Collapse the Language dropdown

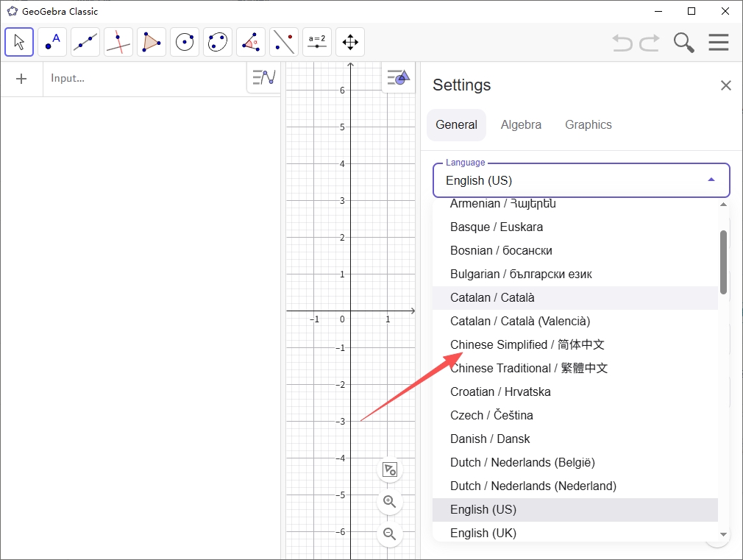[x=711, y=180]
